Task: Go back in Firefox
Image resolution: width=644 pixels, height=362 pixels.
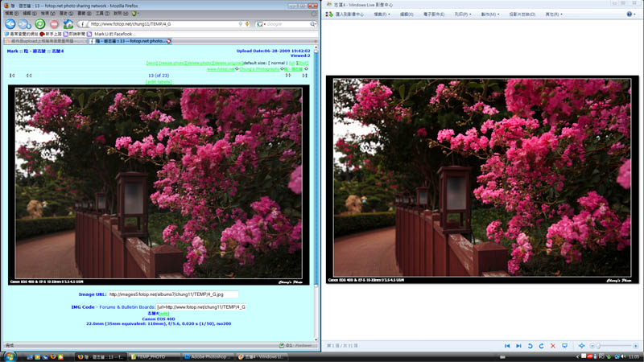Action: point(10,24)
